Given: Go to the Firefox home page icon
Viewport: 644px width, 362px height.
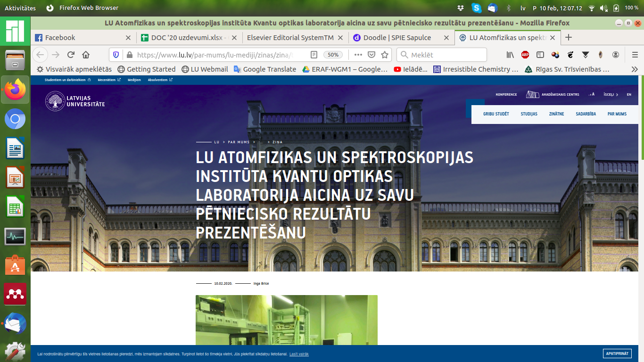Looking at the screenshot, I should [86, 55].
